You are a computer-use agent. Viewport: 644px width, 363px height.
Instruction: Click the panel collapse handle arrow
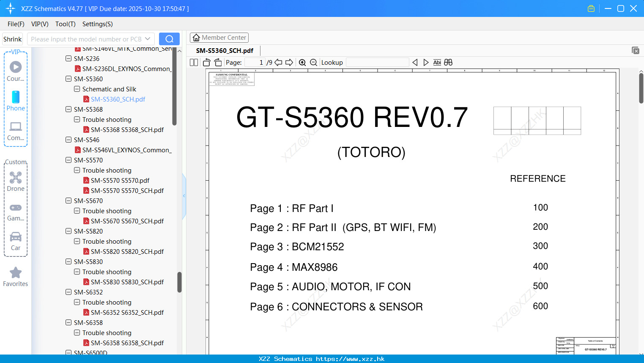coord(184,196)
